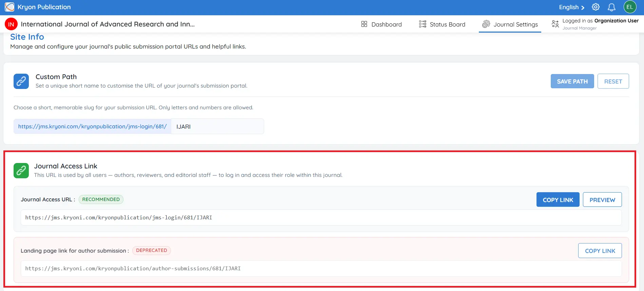The width and height of the screenshot is (644, 291).
Task: Click the journal title International Journal of Advanced Research
Action: tap(108, 24)
